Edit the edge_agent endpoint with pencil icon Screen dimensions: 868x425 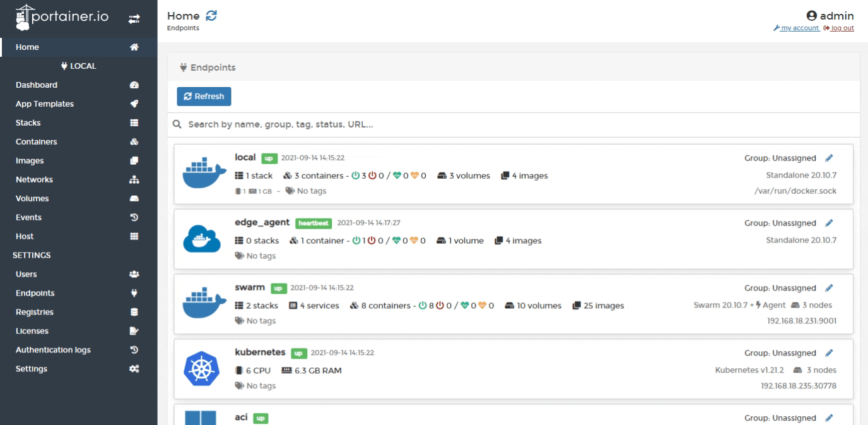click(830, 224)
